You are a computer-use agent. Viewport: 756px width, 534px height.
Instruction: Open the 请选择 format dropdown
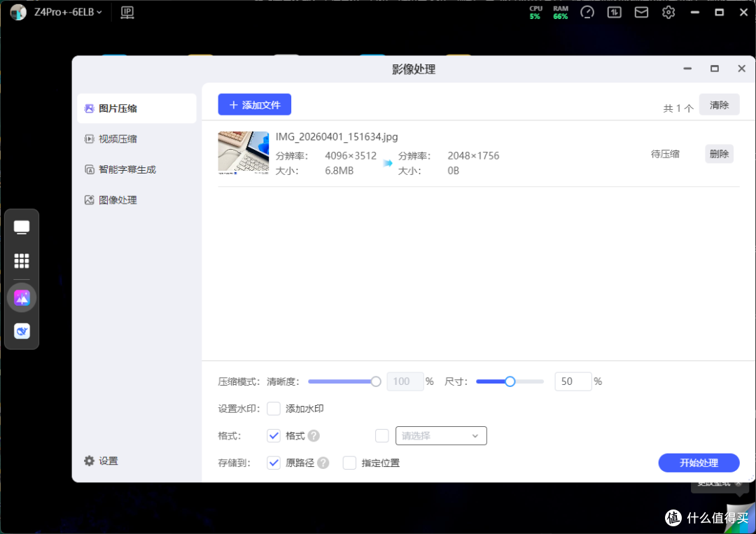441,436
